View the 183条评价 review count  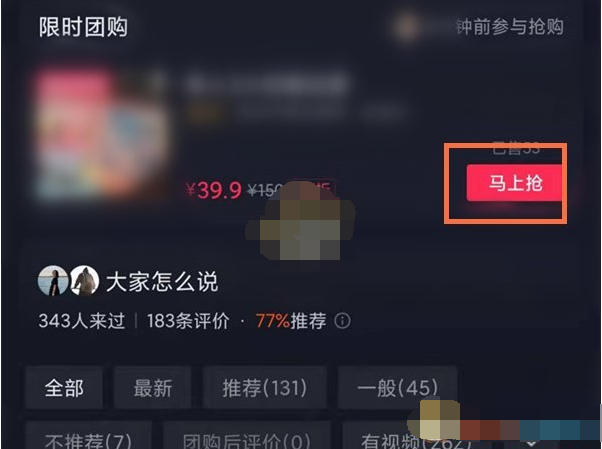coord(188,321)
